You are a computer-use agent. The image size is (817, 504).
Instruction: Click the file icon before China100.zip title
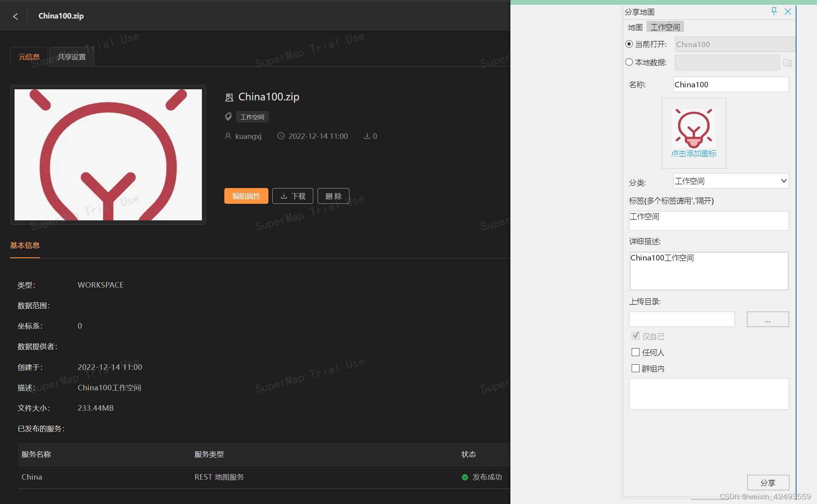pyautogui.click(x=229, y=97)
